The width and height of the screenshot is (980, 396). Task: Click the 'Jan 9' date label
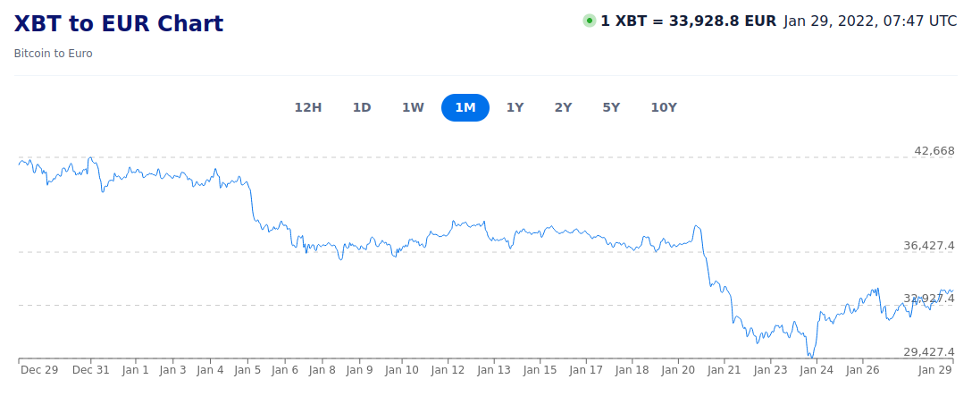point(359,370)
